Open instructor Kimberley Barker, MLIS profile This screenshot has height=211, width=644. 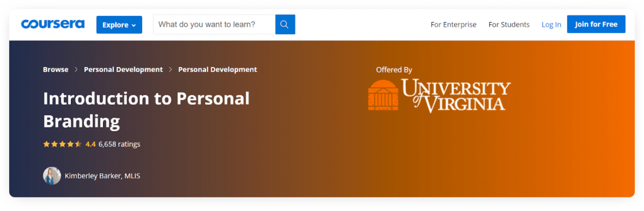click(103, 176)
